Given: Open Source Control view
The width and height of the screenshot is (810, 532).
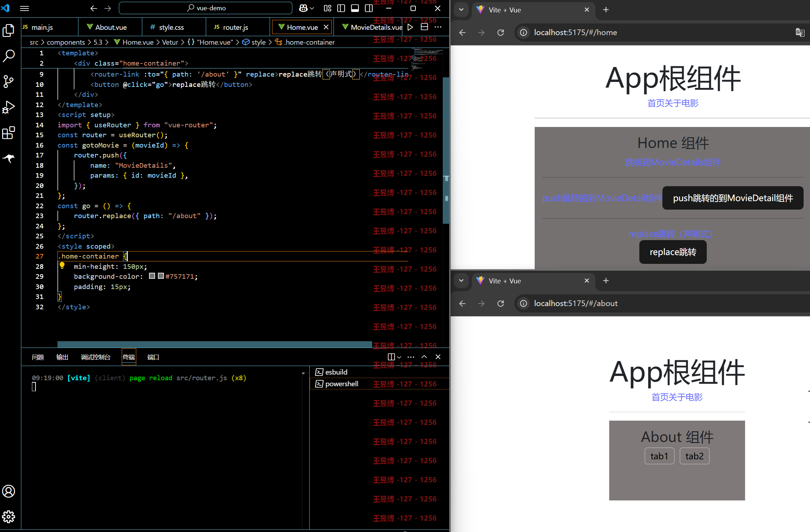Looking at the screenshot, I should pos(9,82).
